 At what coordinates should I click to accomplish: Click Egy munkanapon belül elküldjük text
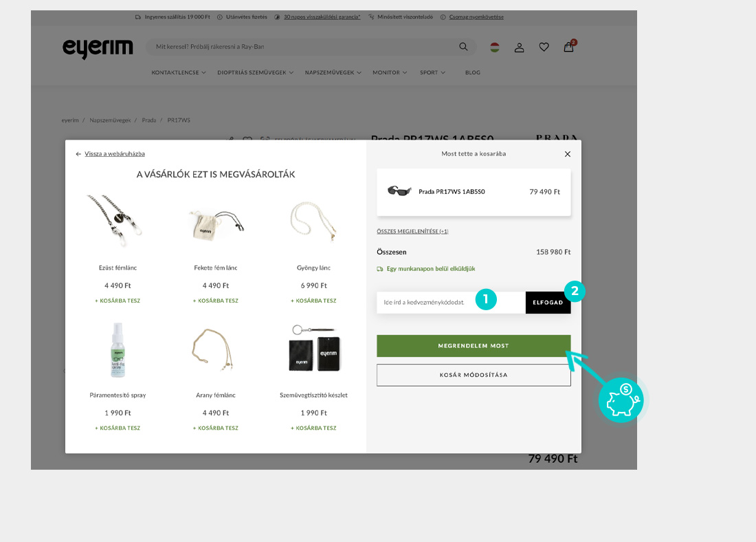coord(430,269)
